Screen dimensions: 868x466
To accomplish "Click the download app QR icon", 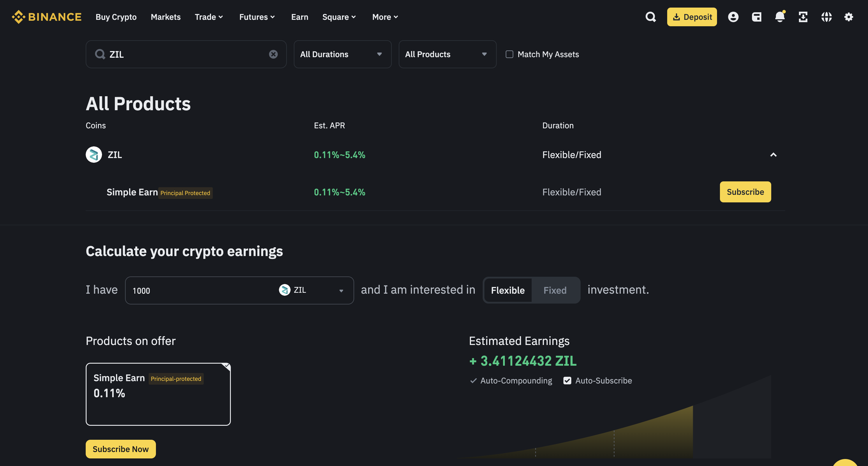I will [803, 17].
